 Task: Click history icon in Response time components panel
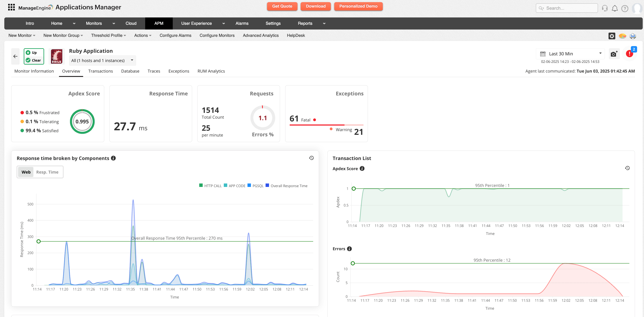[311, 158]
